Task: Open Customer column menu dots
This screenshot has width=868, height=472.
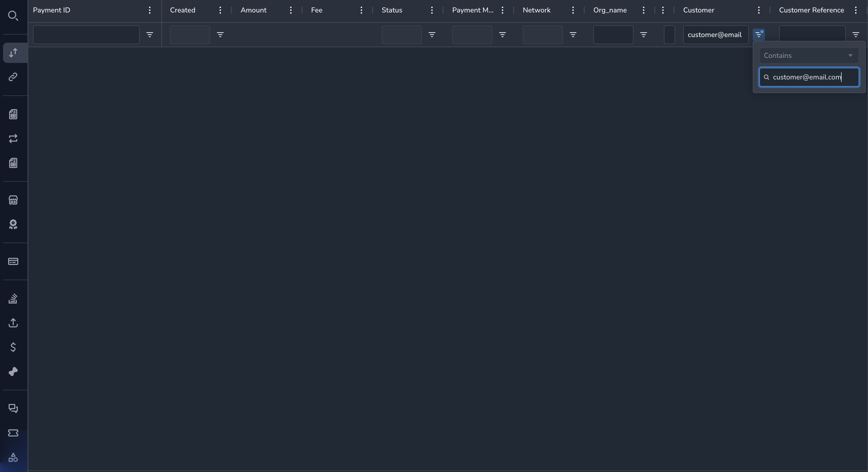Action: pyautogui.click(x=759, y=10)
